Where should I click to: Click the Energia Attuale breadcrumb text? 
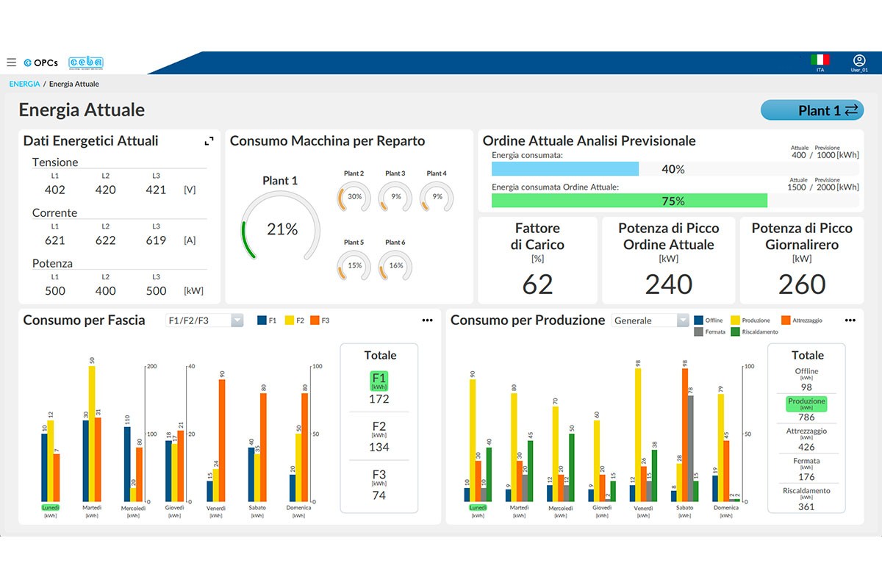74,84
